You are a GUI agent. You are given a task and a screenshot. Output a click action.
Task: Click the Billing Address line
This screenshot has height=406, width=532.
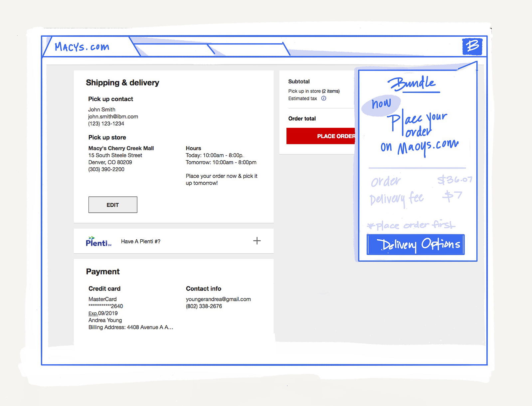pos(131,327)
